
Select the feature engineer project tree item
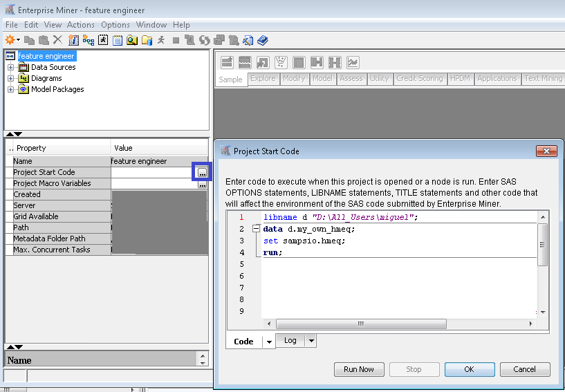click(46, 56)
